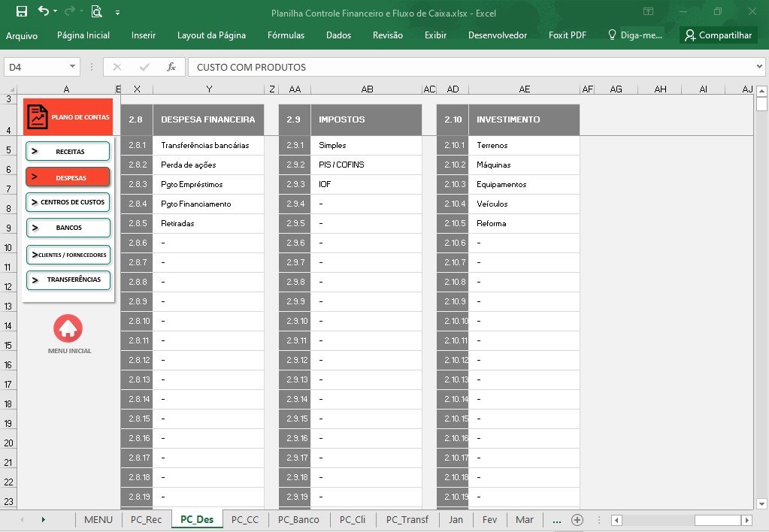Screen dimensions: 769x532
Task: Expand the Name Box dropdown arrow
Action: pyautogui.click(x=73, y=67)
